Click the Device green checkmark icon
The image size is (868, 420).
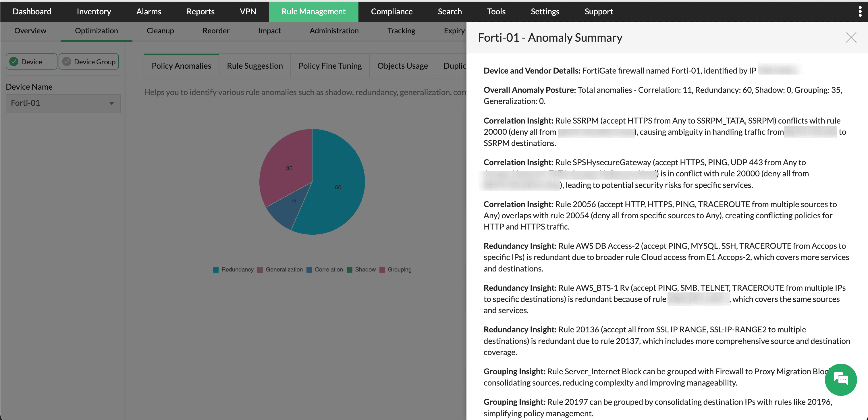click(14, 62)
